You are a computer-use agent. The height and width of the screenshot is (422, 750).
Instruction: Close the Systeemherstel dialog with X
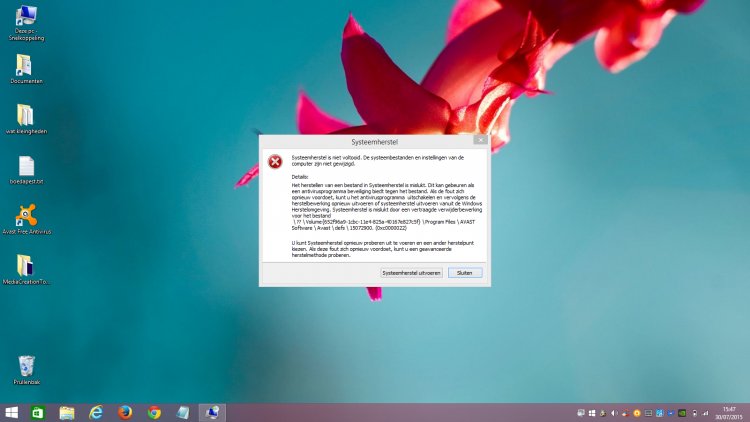point(480,140)
